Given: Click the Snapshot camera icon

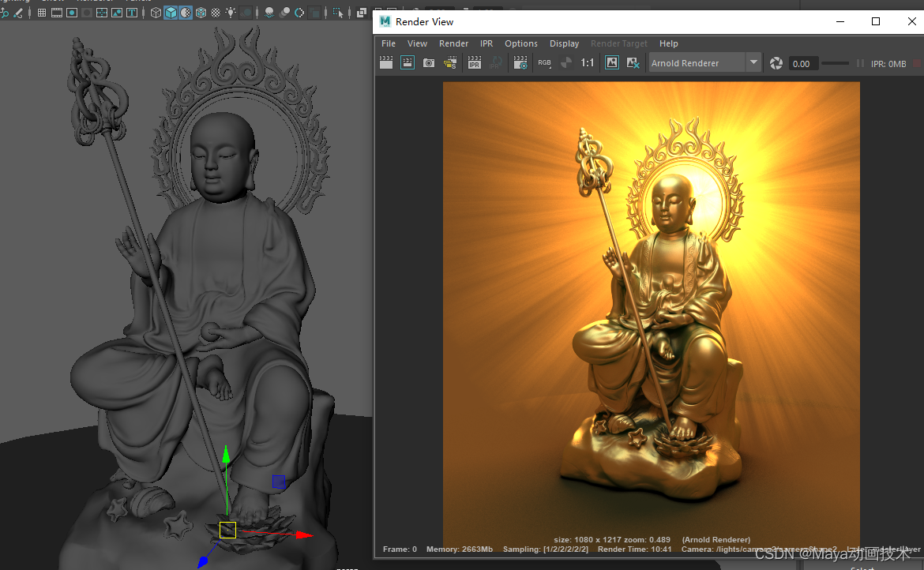Looking at the screenshot, I should coord(429,62).
